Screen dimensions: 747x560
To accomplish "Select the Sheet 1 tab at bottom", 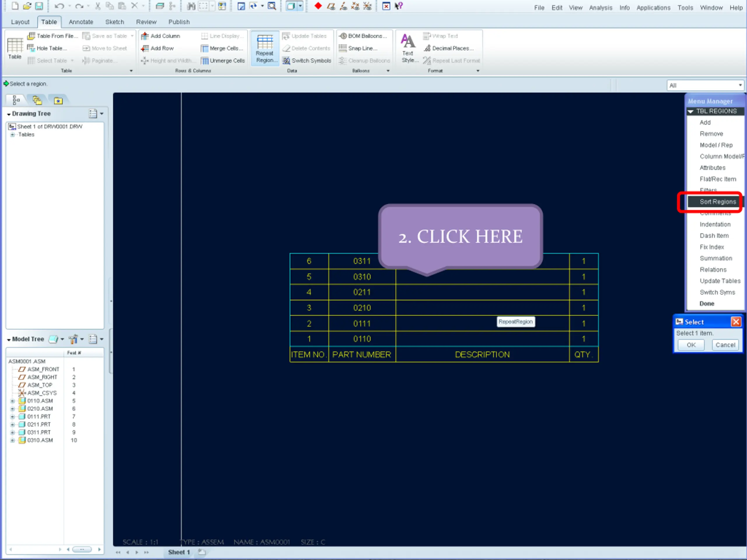I will point(179,552).
